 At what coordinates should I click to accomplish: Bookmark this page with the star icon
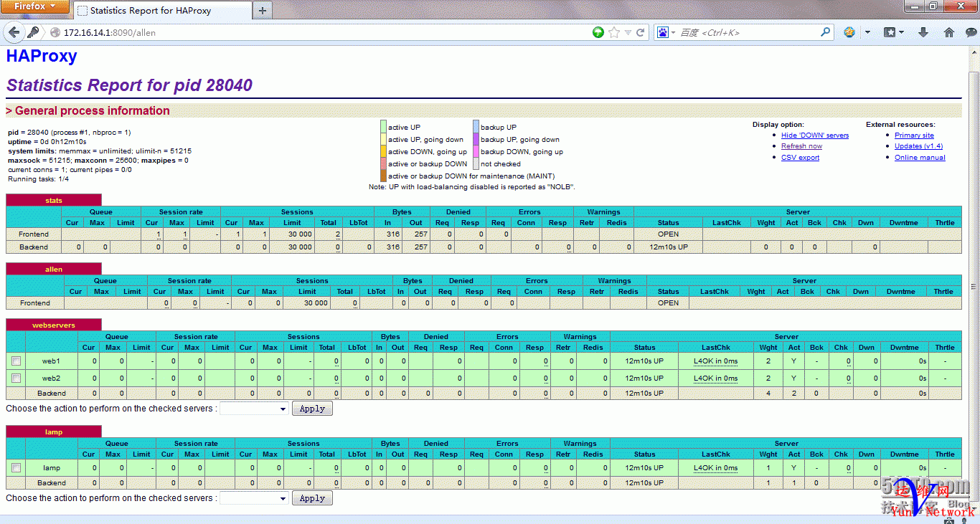[x=614, y=32]
